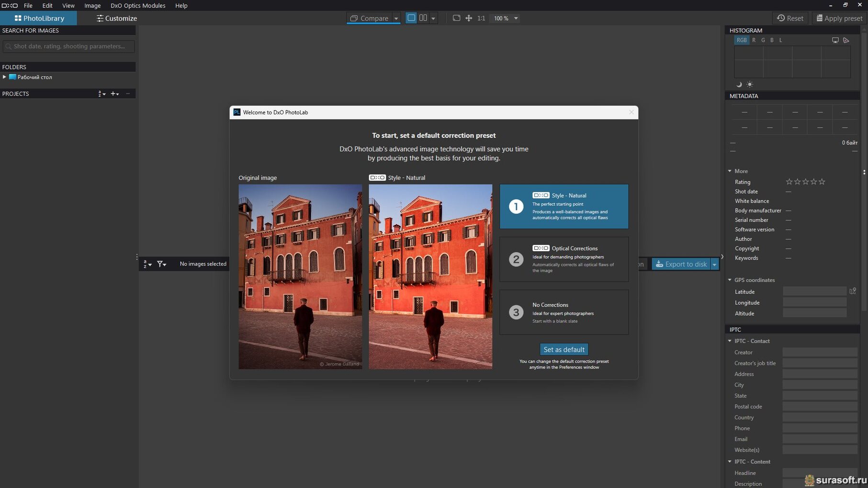
Task: Select the R histogram channel
Action: [754, 40]
